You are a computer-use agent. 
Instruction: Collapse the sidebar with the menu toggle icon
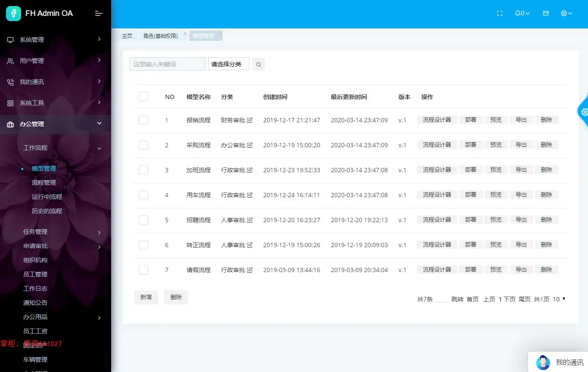(x=99, y=13)
